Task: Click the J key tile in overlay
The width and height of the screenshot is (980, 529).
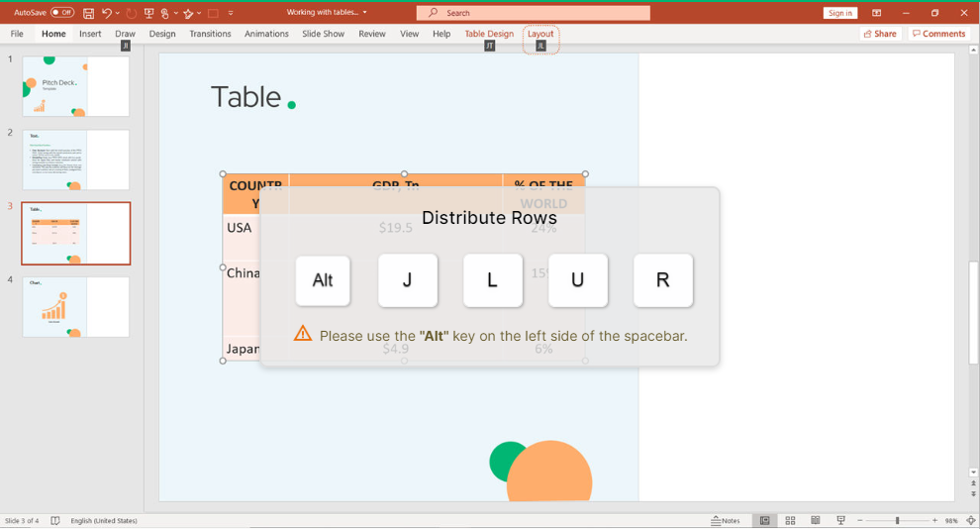Action: pos(408,280)
